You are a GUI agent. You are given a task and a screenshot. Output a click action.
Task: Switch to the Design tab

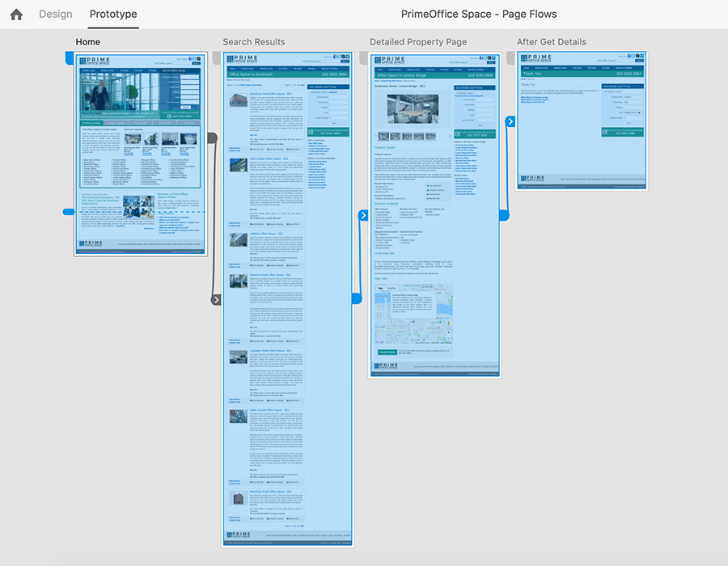pos(55,15)
